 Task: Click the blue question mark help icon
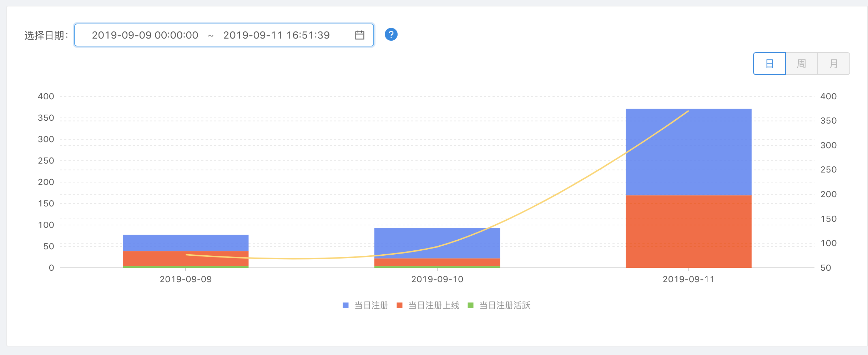click(x=391, y=35)
